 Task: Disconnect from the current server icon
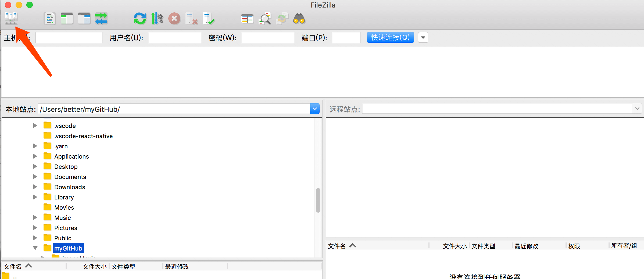(x=192, y=19)
